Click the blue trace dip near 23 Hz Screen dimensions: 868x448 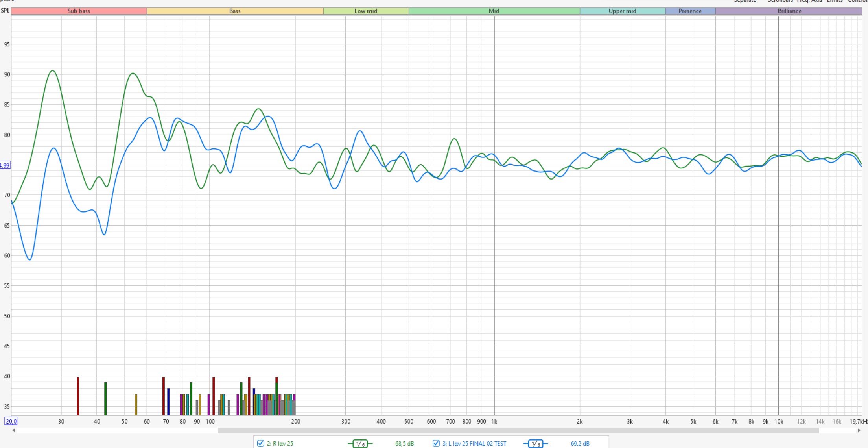click(30, 259)
